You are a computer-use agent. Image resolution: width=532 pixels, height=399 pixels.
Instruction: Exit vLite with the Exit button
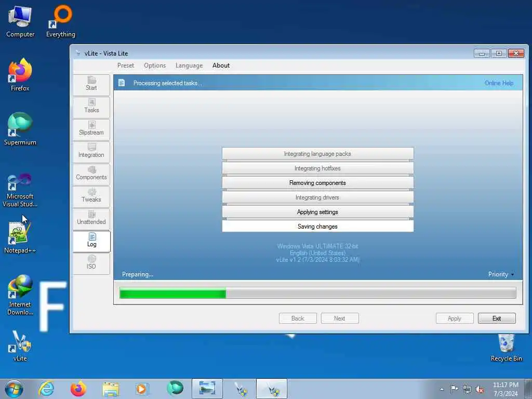(497, 318)
